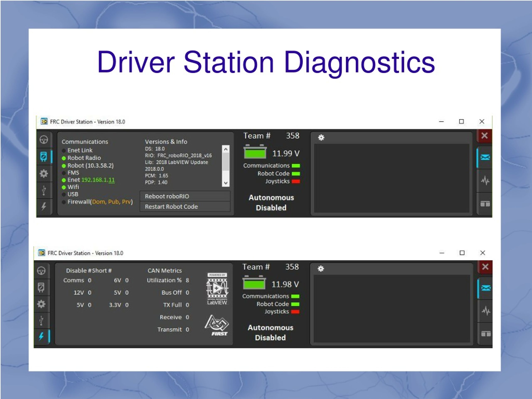
Task: Select Diagnostics tab in top Driver Station window
Action: pos(44,157)
